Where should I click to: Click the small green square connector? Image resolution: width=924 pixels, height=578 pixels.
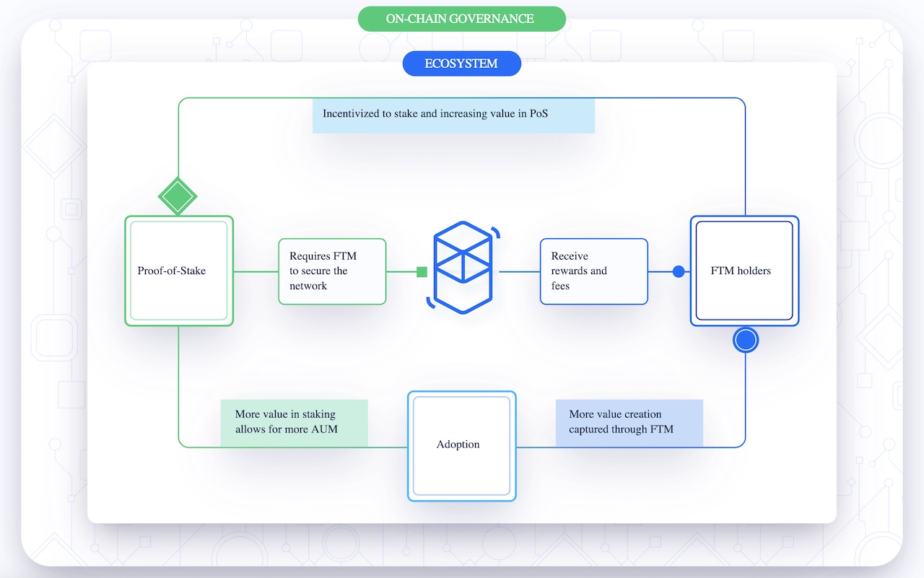point(422,272)
